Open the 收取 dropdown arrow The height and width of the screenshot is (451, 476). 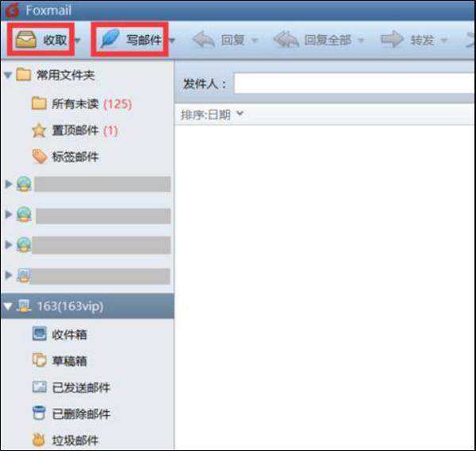click(78, 40)
